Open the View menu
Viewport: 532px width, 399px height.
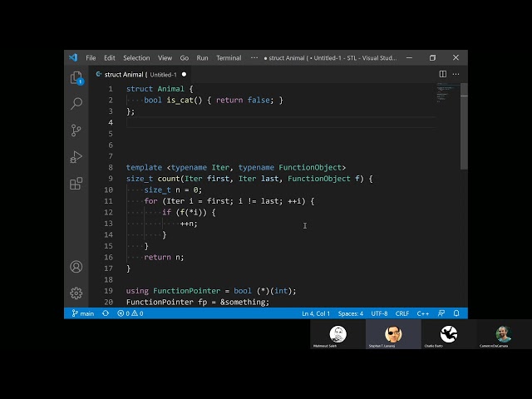point(165,58)
